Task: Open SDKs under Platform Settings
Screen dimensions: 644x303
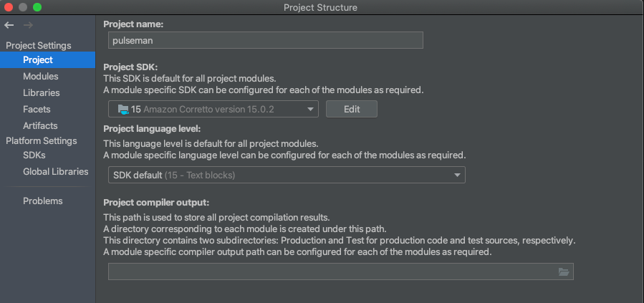Action: tap(34, 155)
